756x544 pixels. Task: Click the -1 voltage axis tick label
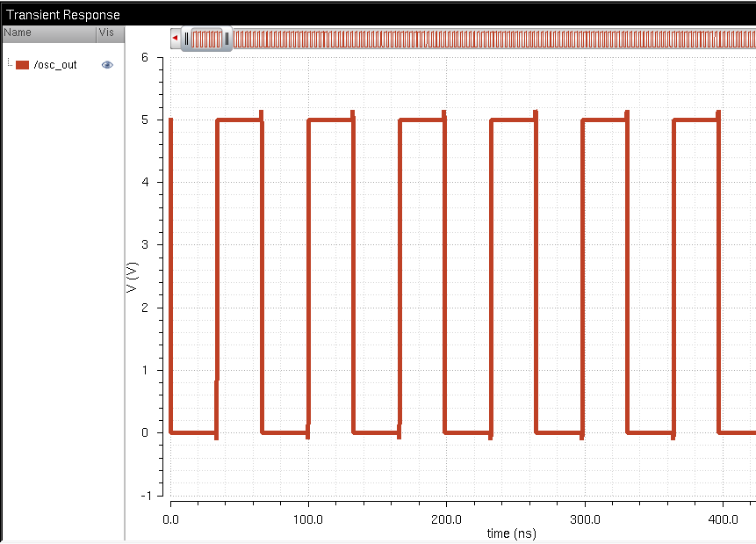pyautogui.click(x=146, y=496)
